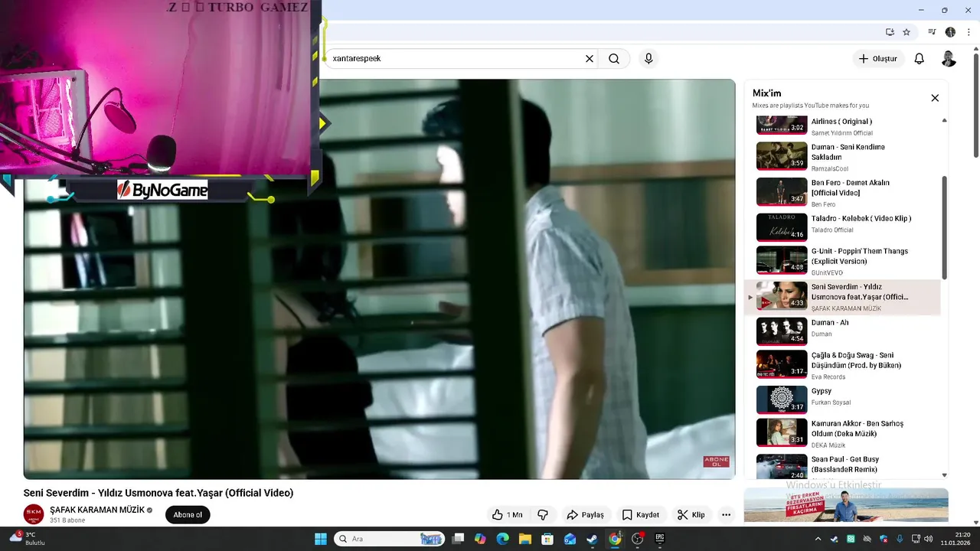Click the ABONE OL watermark in video
This screenshot has height=551, width=980.
tap(717, 461)
